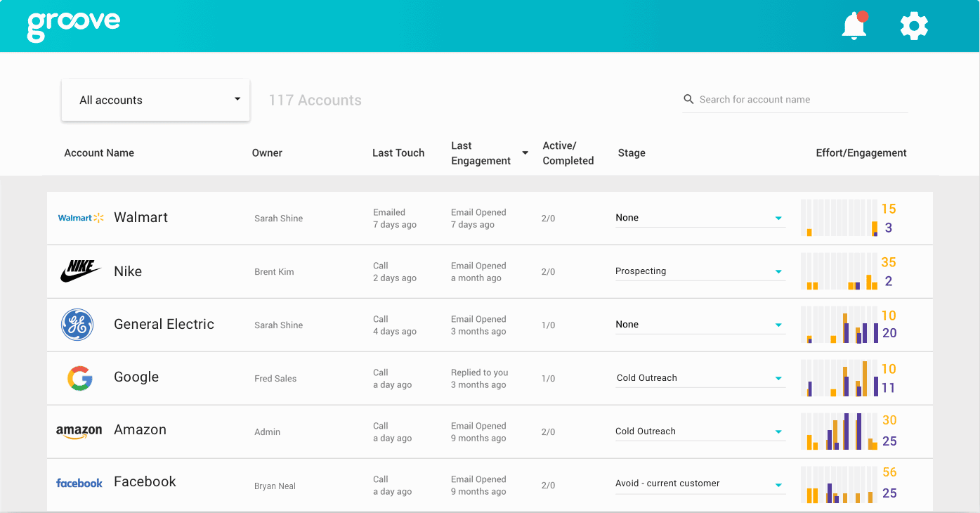Open the notifications bell
Viewport: 980px width, 513px height.
854,26
